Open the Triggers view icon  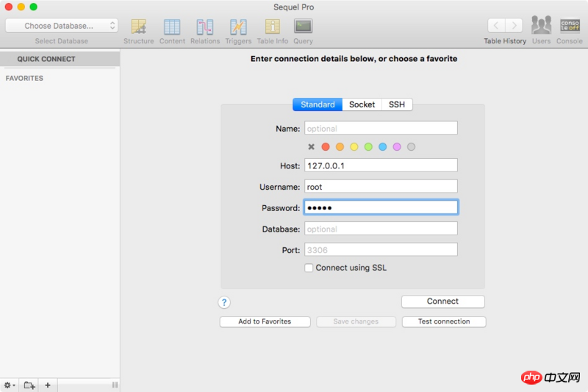pyautogui.click(x=238, y=27)
